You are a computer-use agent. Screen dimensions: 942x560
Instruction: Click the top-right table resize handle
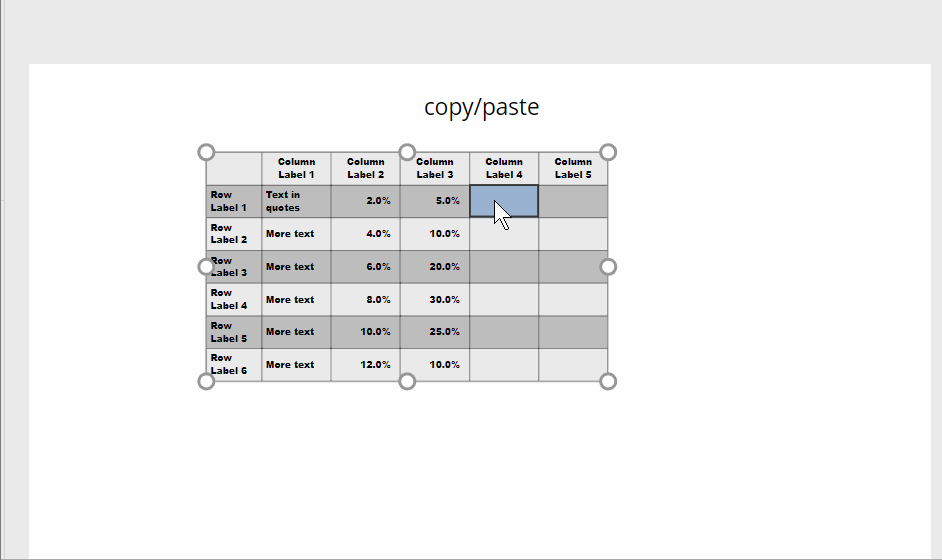tap(608, 153)
